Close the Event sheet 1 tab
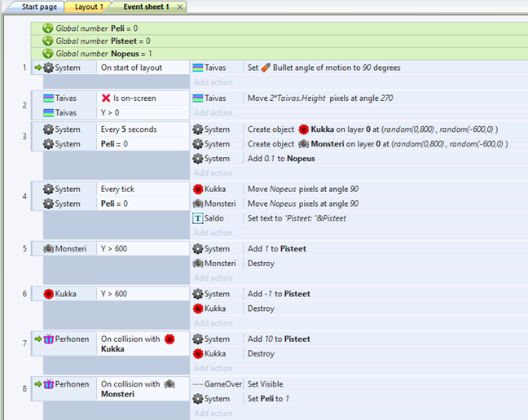Image resolution: width=528 pixels, height=420 pixels. pos(179,7)
